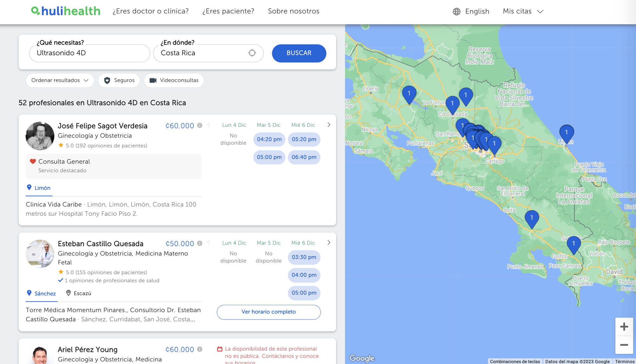Screen dimensions: 636x364
Task: Show next dates for José Felipe's schedule
Action: [329, 125]
